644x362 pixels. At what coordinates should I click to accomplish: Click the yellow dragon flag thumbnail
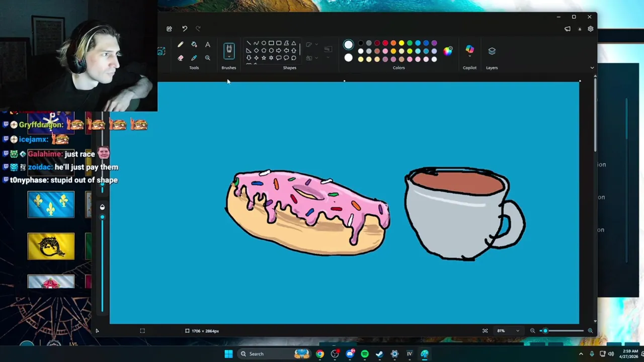pos(51,246)
